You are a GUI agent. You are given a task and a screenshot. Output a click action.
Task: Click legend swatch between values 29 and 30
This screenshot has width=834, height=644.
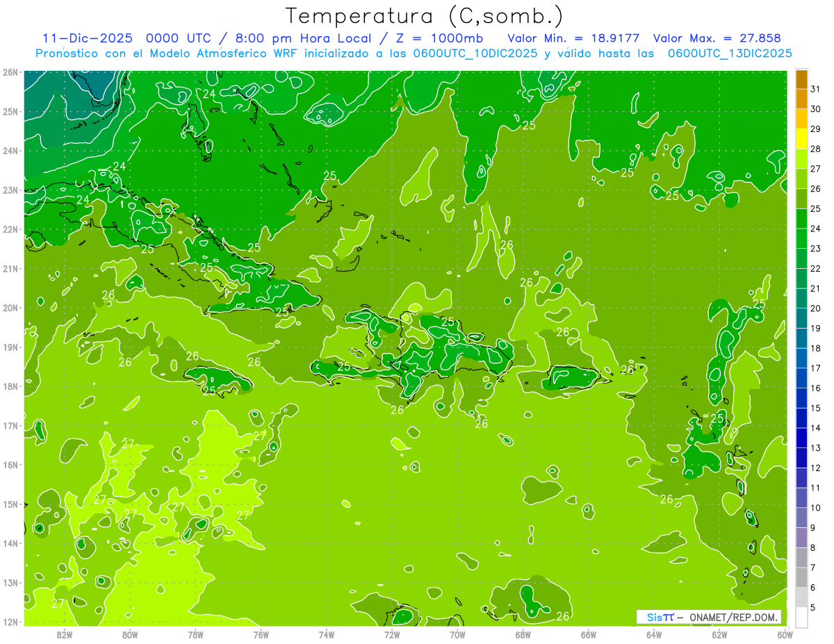coord(801,119)
